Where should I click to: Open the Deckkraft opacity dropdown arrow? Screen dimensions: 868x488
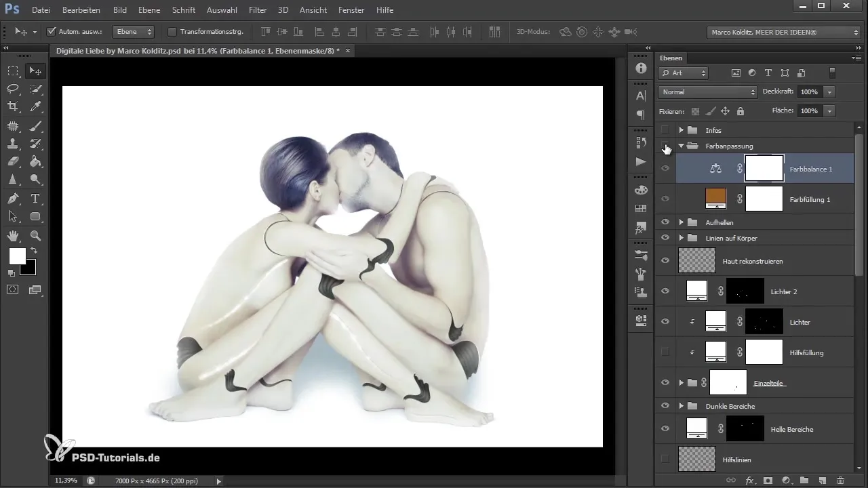tap(830, 91)
